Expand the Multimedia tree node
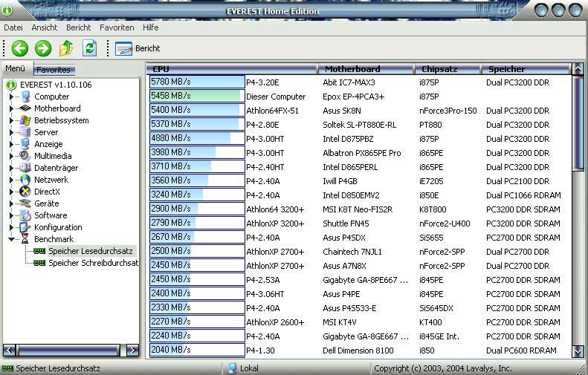The width and height of the screenshot is (588, 375). point(11,156)
